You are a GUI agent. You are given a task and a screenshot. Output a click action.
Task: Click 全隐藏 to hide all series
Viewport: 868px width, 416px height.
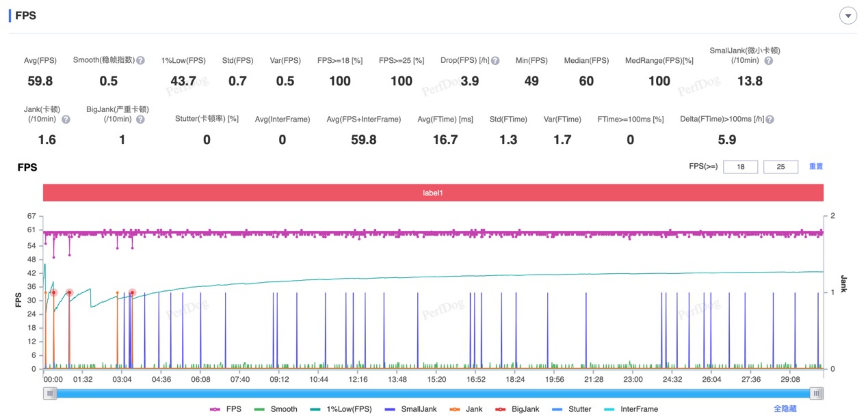[x=785, y=409]
